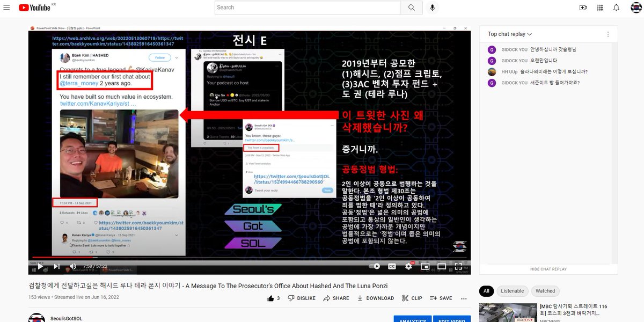Play the video
644x322 pixels.
coord(40,266)
